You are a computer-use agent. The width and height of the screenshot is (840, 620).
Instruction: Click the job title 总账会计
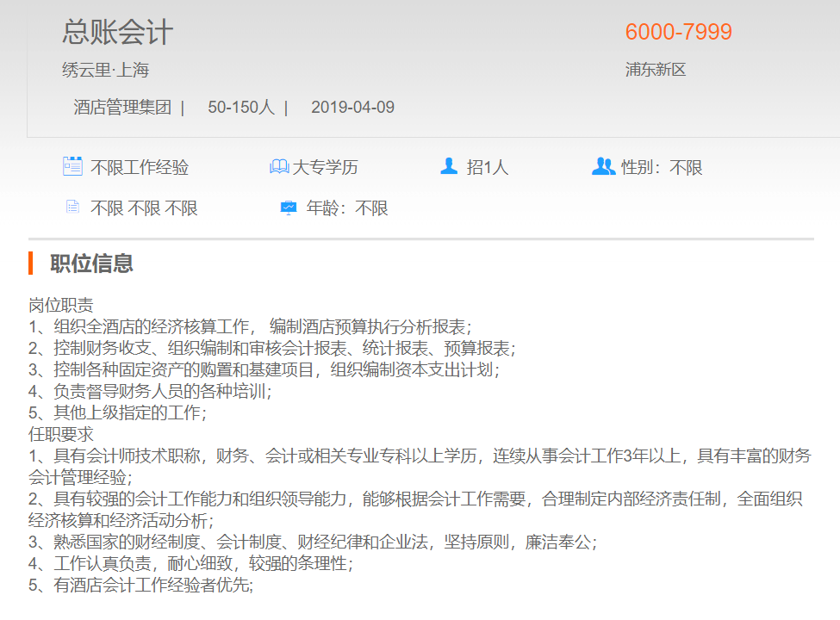(117, 32)
